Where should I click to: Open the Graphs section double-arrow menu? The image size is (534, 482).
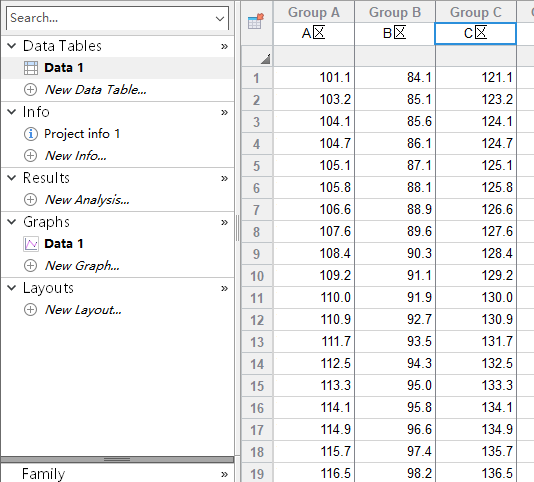[x=224, y=222]
